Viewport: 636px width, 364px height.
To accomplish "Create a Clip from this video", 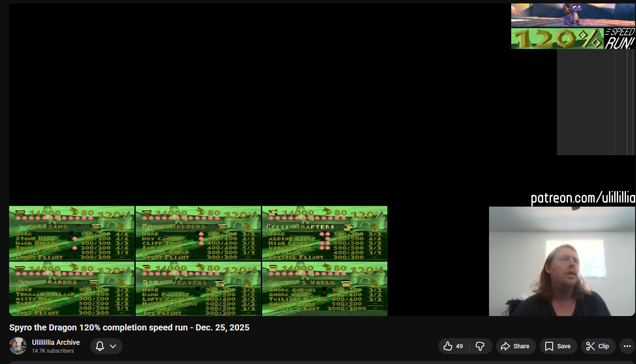I will (598, 346).
